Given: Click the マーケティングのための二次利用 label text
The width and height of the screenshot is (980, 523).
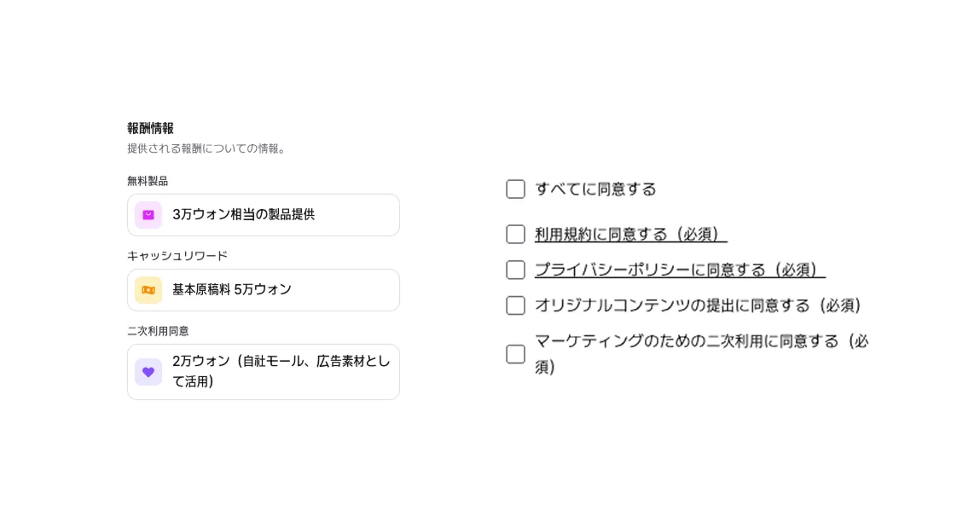Looking at the screenshot, I should (700, 342).
